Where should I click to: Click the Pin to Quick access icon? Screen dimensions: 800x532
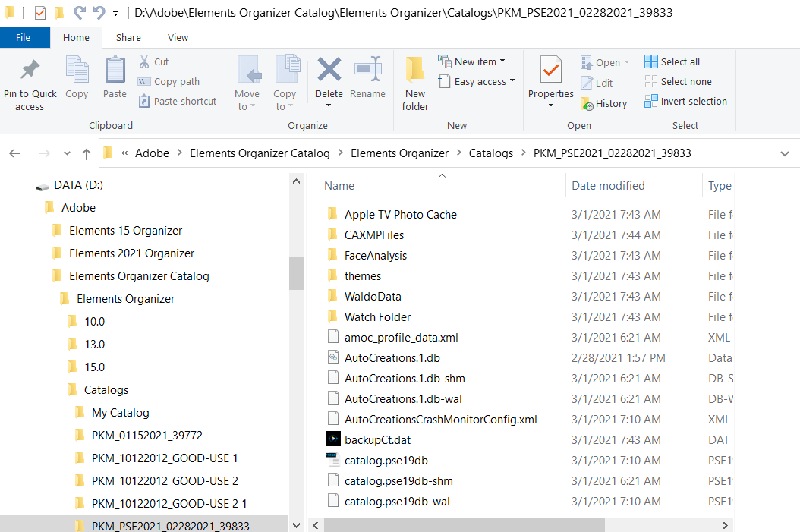(30, 70)
